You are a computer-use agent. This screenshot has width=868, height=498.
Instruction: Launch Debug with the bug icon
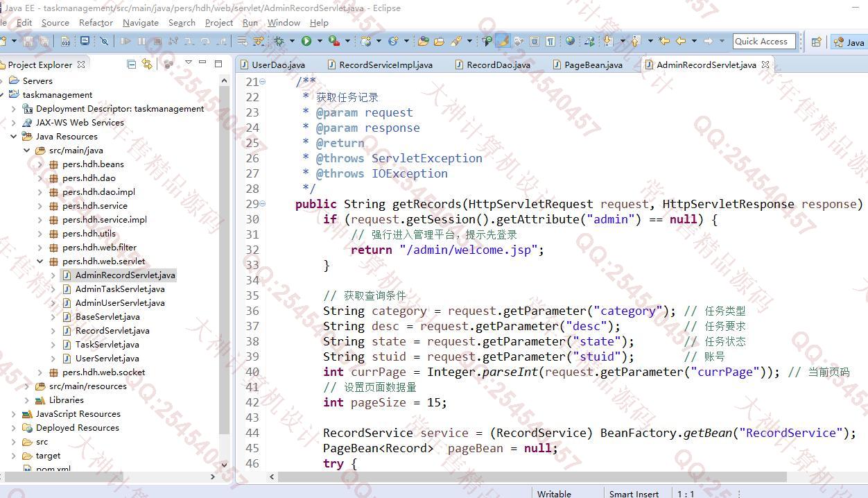[x=279, y=42]
